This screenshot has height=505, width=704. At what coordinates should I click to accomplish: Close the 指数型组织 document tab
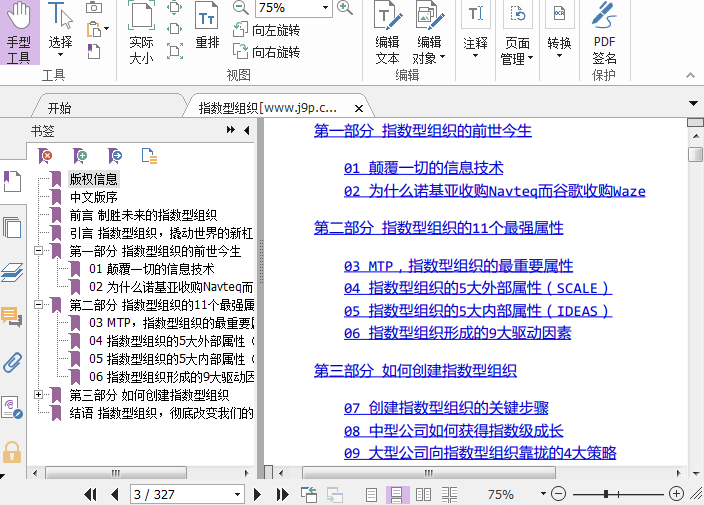[359, 109]
